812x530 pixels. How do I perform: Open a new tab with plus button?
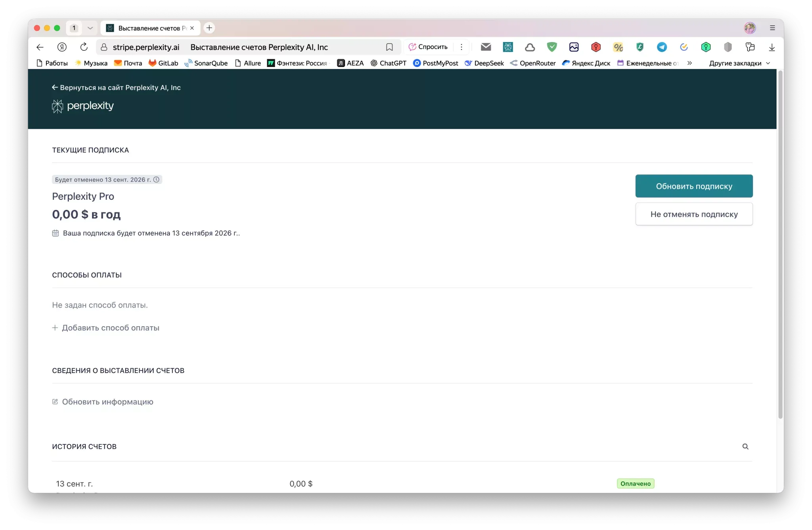pos(209,28)
